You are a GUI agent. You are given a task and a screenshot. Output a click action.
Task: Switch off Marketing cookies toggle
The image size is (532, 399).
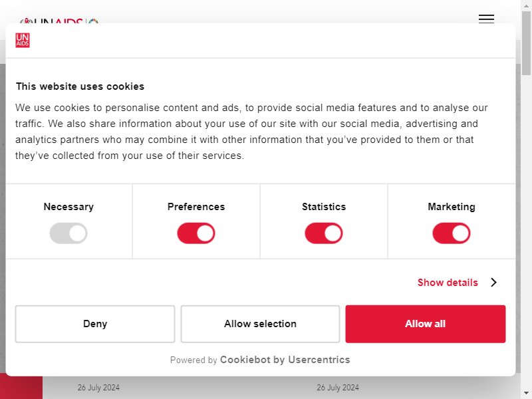click(452, 233)
